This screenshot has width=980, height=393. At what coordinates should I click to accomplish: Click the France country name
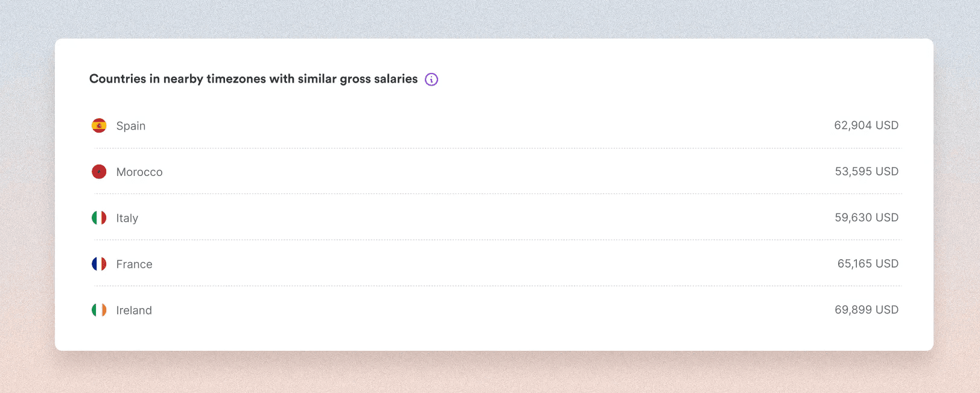(x=135, y=264)
